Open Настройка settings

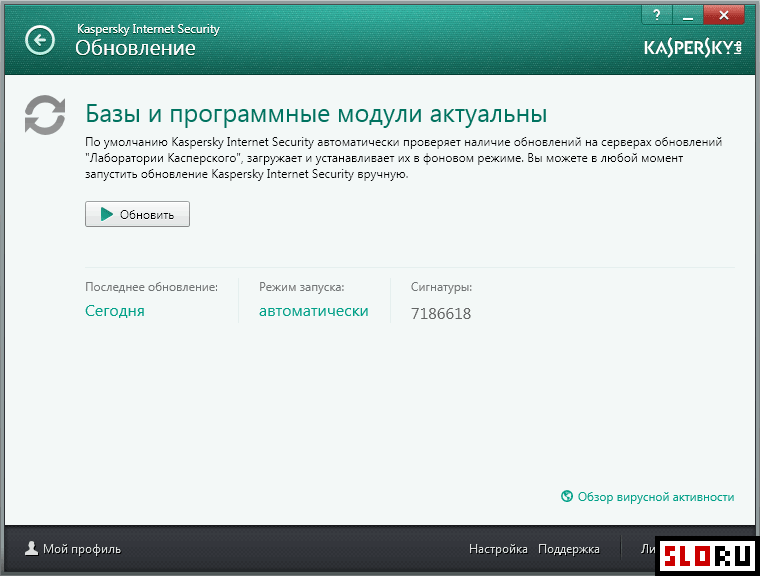[x=498, y=549]
